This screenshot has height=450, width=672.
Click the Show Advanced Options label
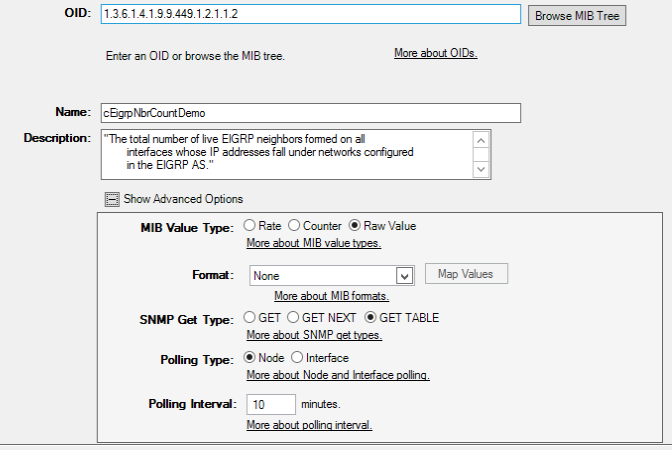(x=183, y=199)
